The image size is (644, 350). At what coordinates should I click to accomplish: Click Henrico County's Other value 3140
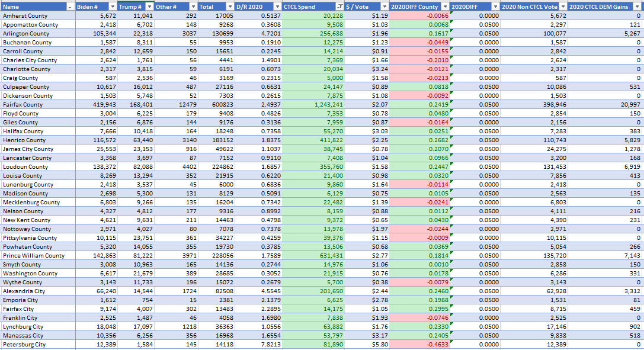(176, 140)
